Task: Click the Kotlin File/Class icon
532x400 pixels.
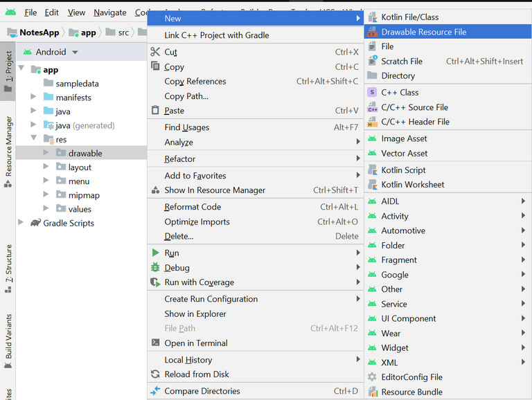Action: tap(372, 17)
